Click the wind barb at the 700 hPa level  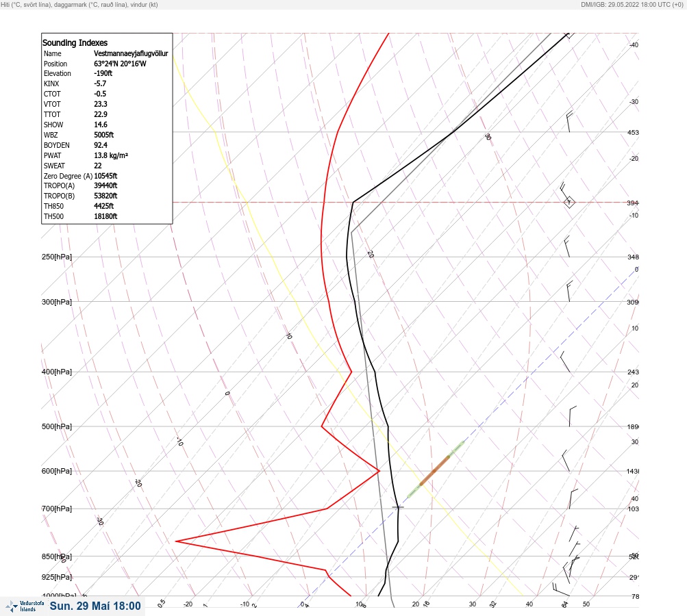click(x=573, y=499)
